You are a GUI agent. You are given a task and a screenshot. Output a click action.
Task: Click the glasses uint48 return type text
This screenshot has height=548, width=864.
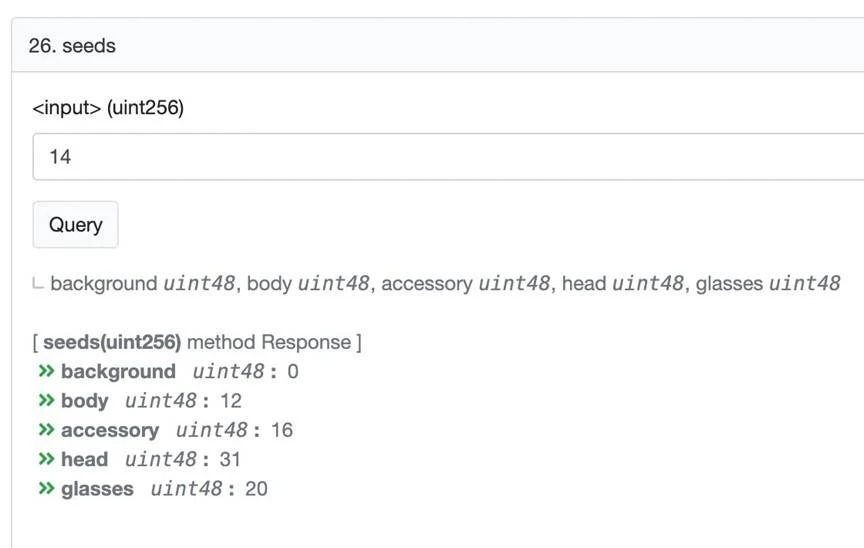[768, 284]
